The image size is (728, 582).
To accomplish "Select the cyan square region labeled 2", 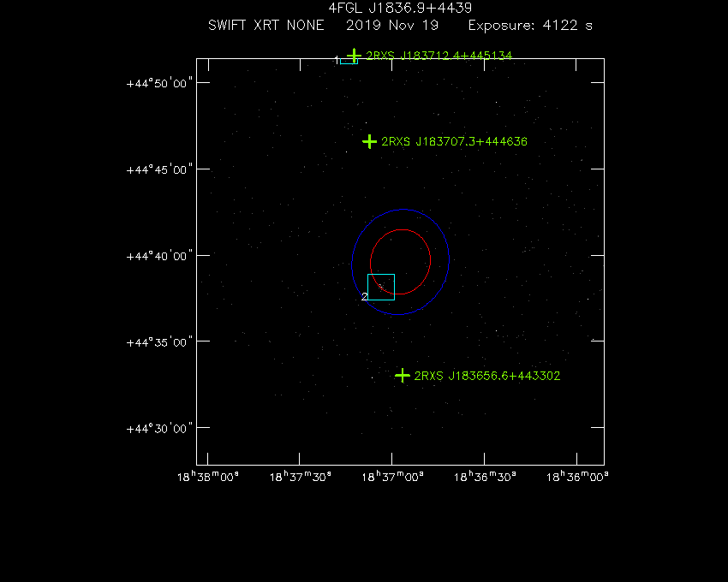I will point(381,288).
